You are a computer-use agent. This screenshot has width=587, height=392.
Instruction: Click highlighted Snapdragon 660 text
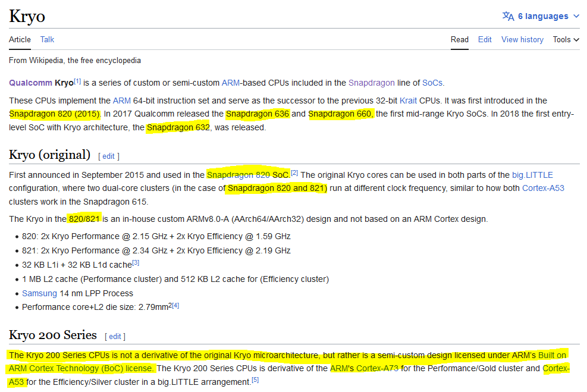click(341, 114)
